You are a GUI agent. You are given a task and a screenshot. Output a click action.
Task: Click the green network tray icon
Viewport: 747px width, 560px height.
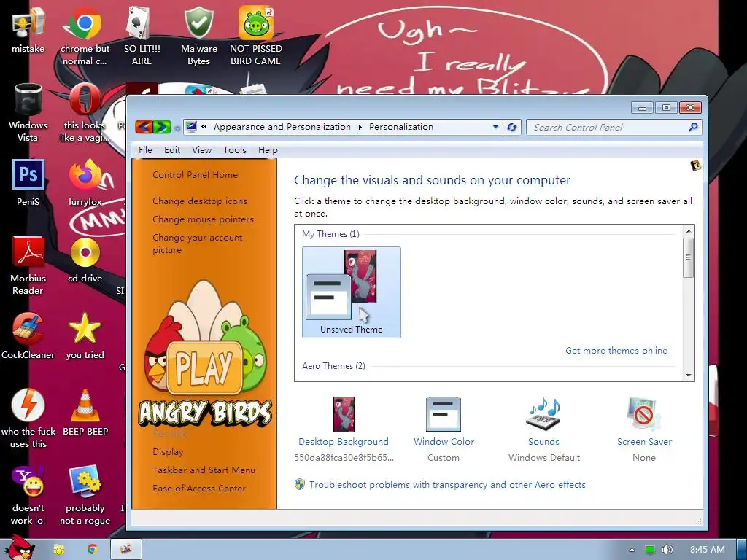point(650,550)
